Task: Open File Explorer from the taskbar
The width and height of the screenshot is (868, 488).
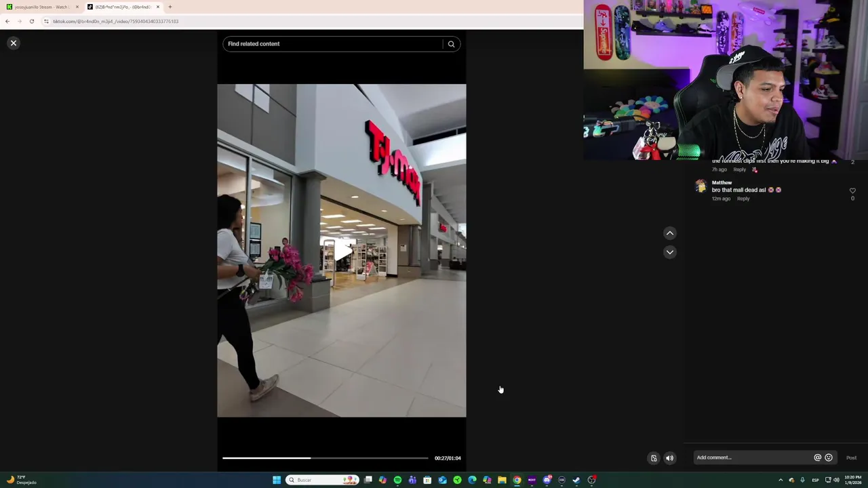Action: click(x=502, y=480)
